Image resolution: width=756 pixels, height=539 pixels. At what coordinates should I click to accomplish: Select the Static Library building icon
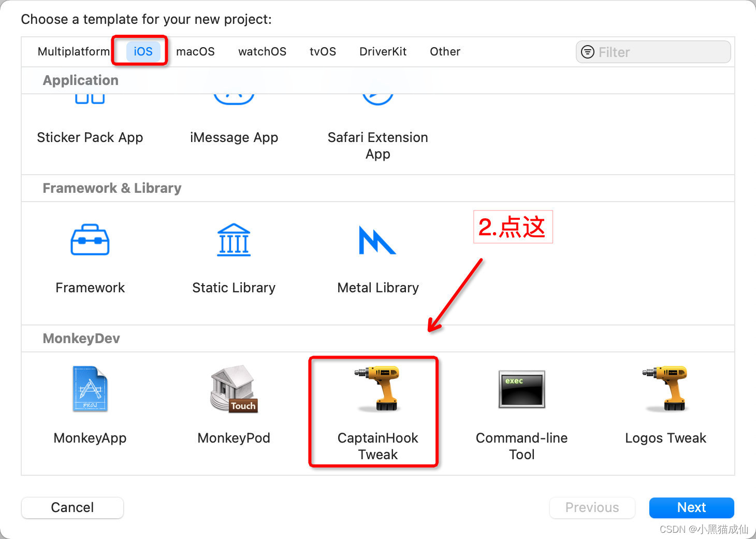pos(234,240)
